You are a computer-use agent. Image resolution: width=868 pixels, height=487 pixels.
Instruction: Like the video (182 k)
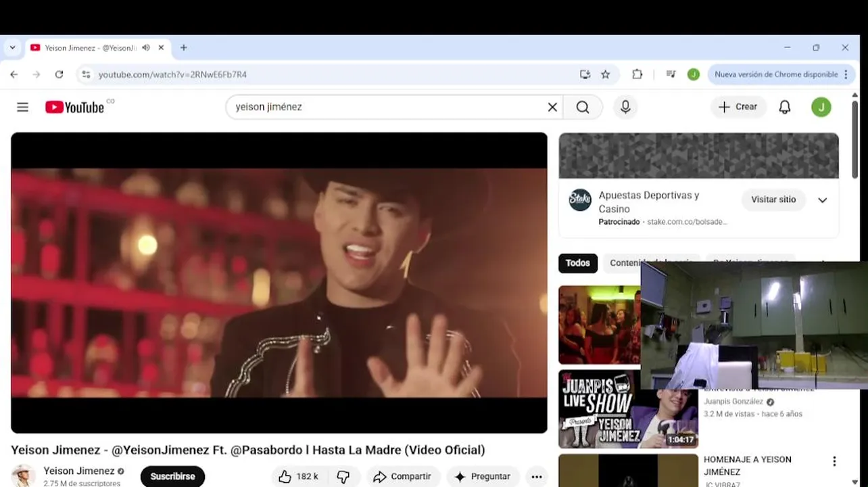(x=298, y=477)
